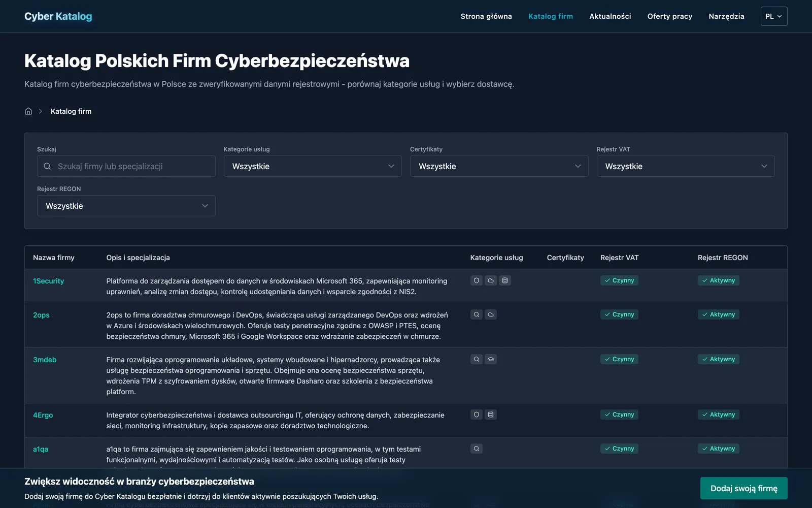The width and height of the screenshot is (812, 508).
Task: Click the Aktywny badge in 3mdeb row
Action: (x=718, y=359)
